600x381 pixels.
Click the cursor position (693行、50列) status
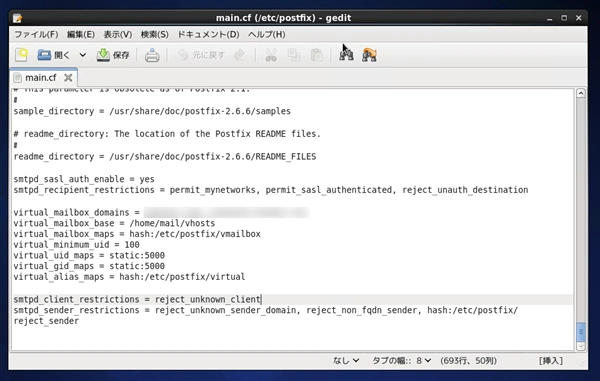tap(468, 360)
